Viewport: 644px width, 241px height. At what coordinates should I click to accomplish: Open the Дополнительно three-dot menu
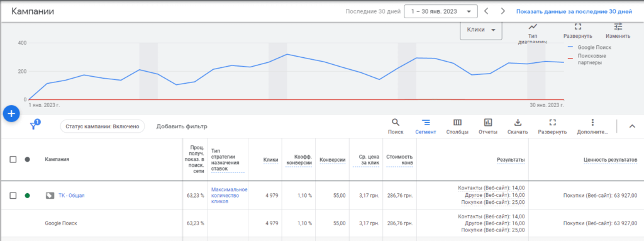(592, 126)
